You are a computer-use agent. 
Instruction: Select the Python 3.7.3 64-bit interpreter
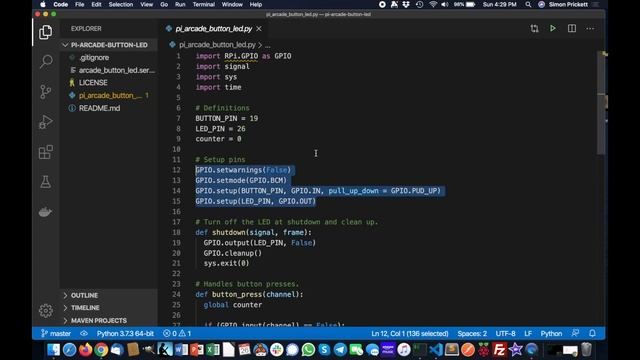click(125, 333)
